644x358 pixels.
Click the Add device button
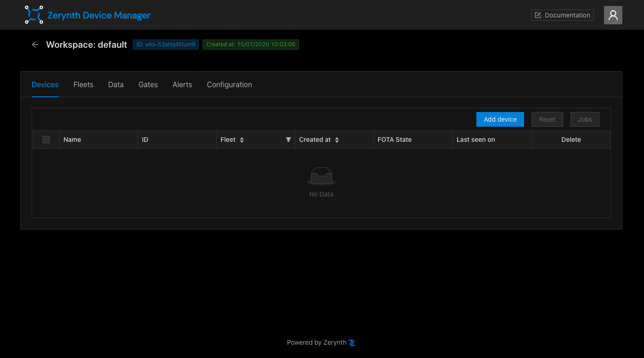pos(500,119)
